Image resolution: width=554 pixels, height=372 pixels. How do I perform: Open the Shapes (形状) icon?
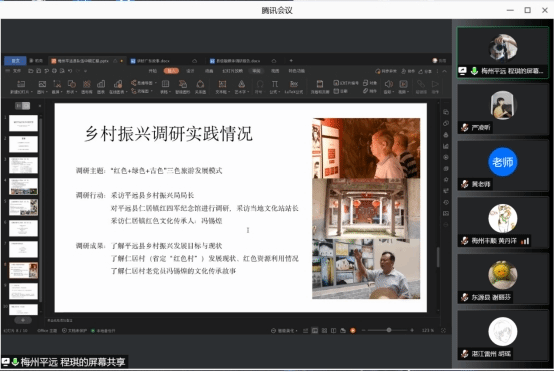[x=71, y=84]
